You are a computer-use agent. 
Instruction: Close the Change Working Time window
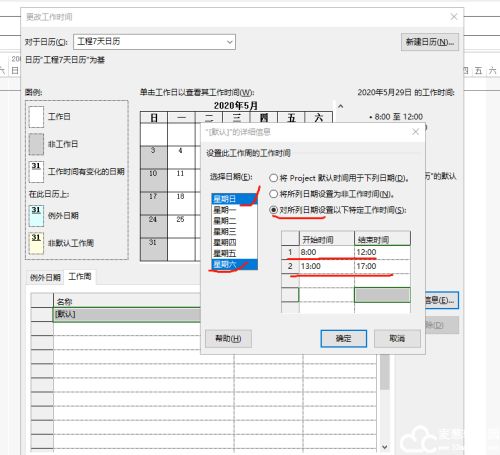pos(454,17)
